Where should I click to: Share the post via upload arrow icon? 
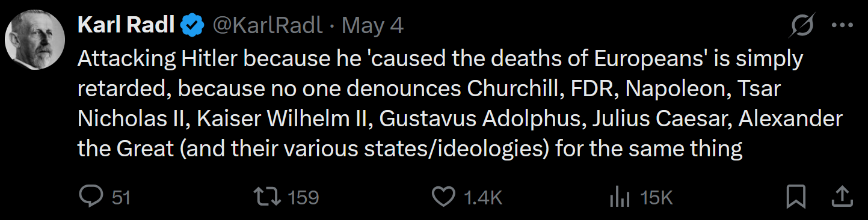coord(842,196)
